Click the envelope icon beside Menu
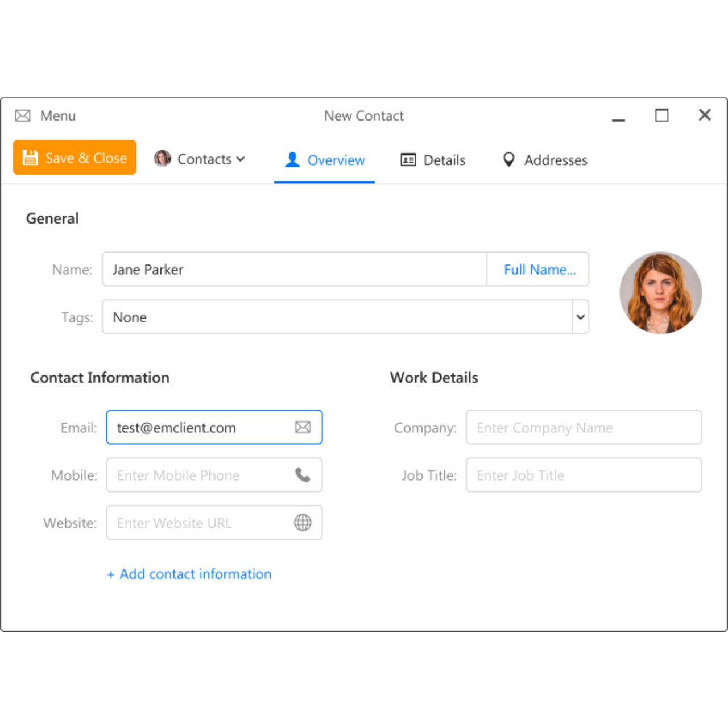 pos(23,115)
